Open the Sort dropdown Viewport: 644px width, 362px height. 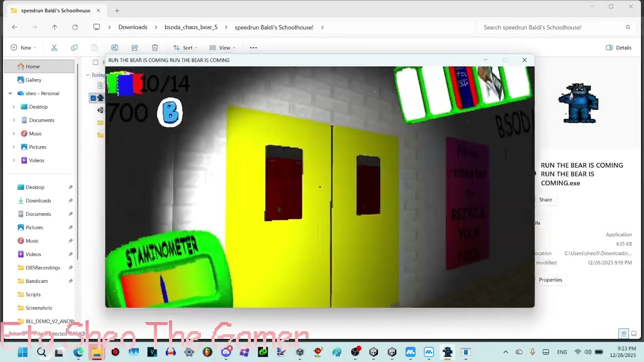click(x=185, y=48)
